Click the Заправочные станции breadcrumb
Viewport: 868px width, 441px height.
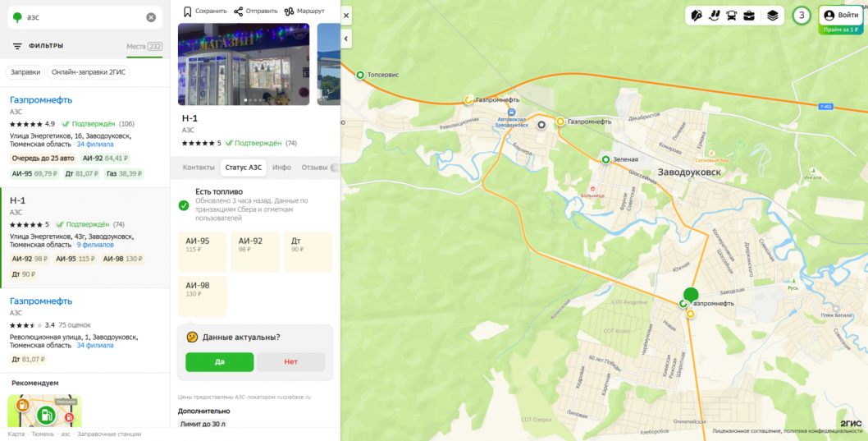pos(109,434)
